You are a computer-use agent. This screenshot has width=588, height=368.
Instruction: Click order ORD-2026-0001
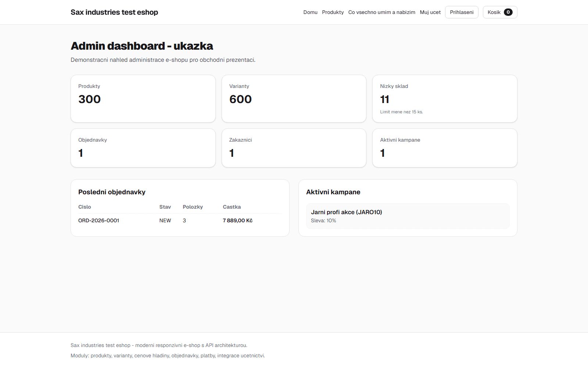tap(98, 220)
